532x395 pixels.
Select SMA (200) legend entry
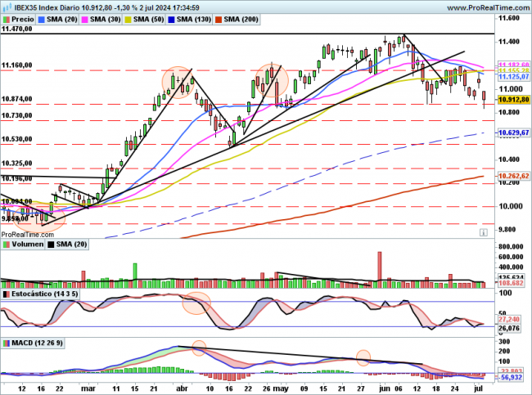point(237,20)
